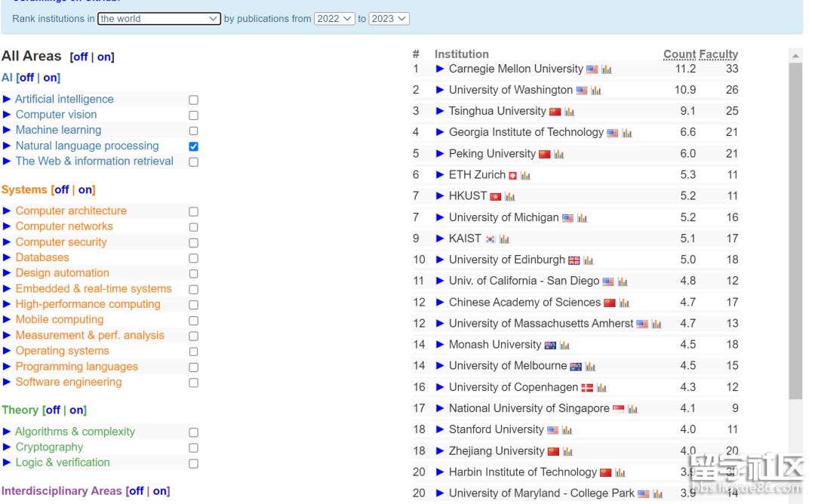Click the Logic & verification link
This screenshot has width=815, height=504.
point(63,463)
